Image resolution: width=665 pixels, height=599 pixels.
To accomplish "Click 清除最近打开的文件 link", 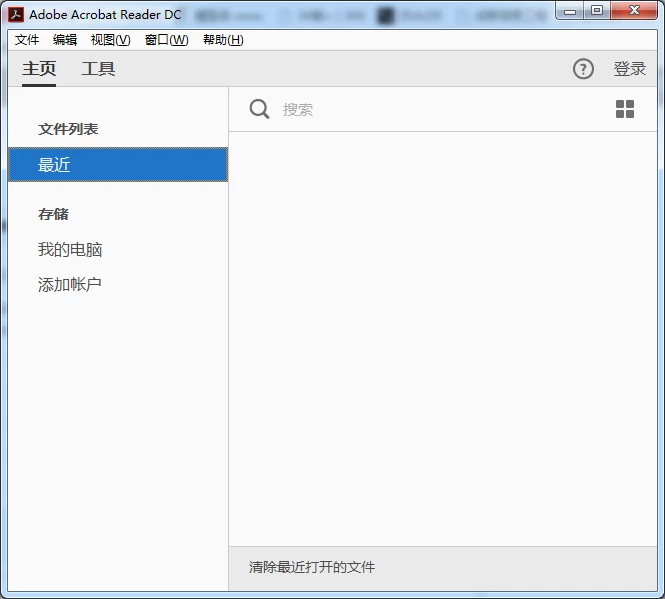I will (x=312, y=567).
